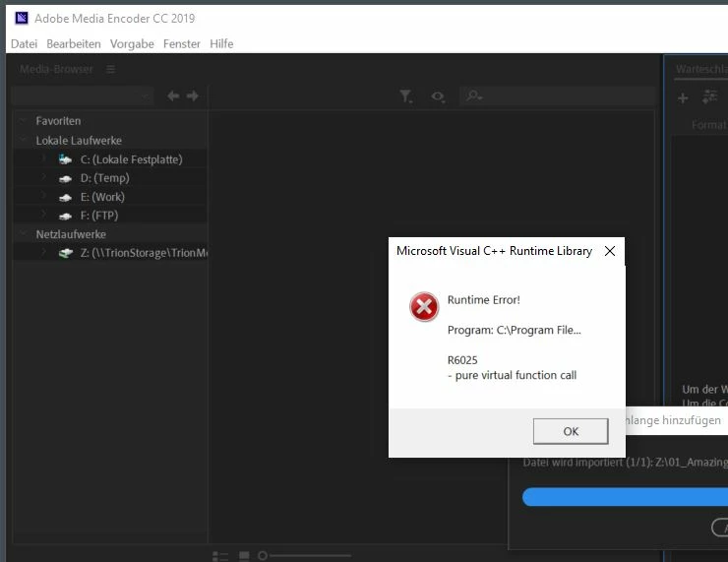Image resolution: width=728 pixels, height=562 pixels.
Task: Click the forward arrow in Media-Browser
Action: pyautogui.click(x=192, y=95)
